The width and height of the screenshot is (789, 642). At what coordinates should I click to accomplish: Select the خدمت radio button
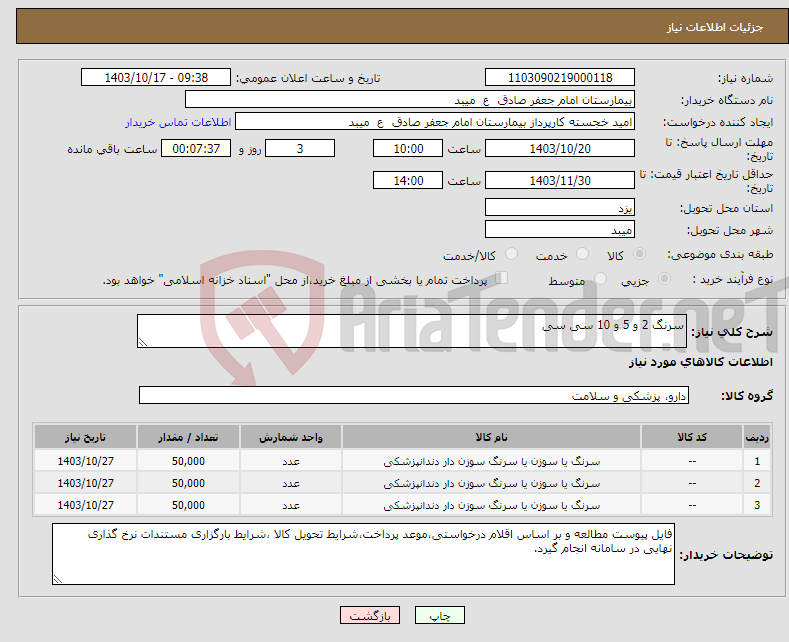point(582,254)
